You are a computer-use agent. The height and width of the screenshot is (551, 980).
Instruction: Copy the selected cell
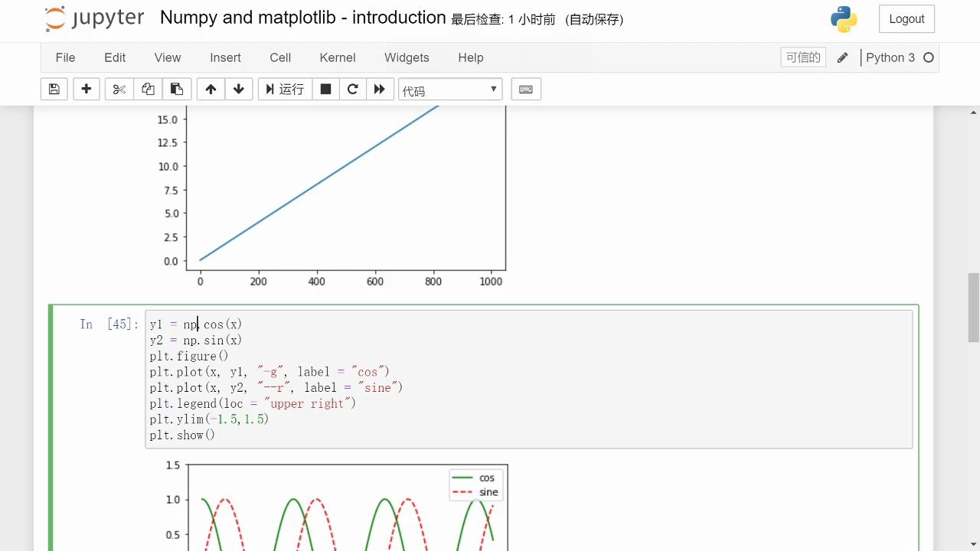148,90
